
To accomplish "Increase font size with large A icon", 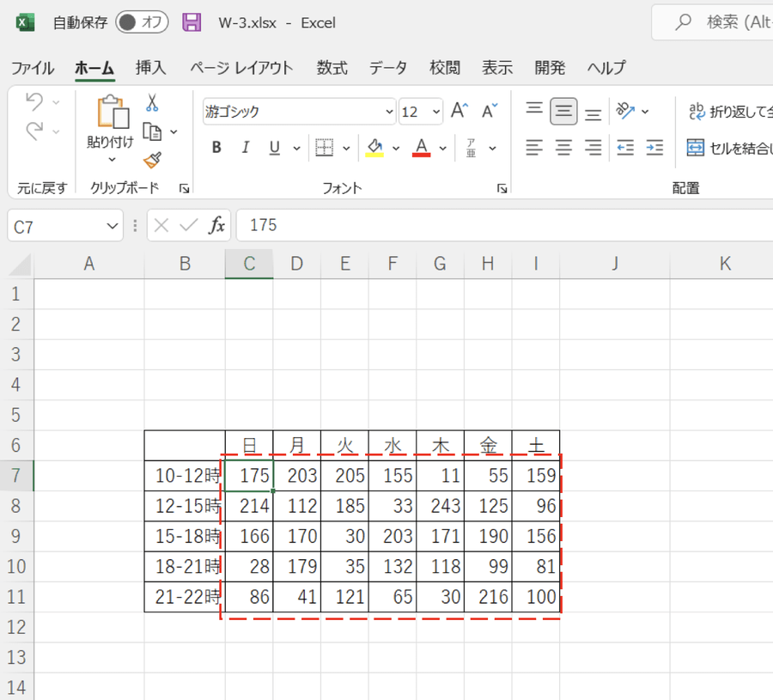I will coord(460,111).
